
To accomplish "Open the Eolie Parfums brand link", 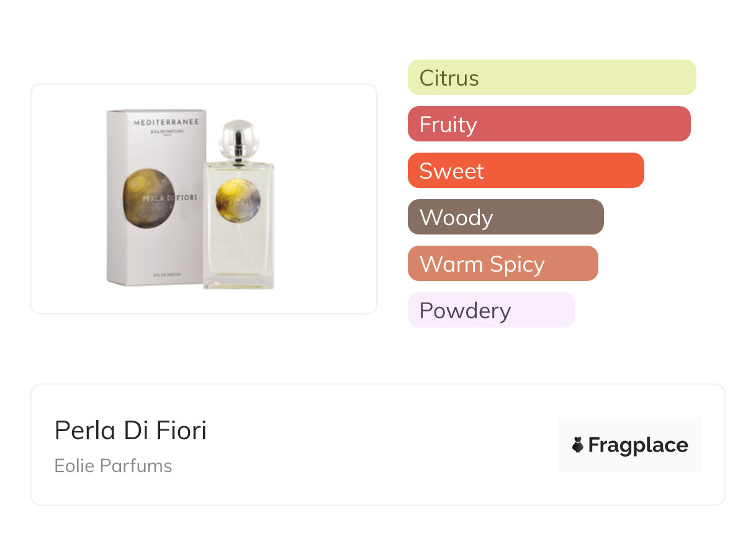I will (113, 466).
